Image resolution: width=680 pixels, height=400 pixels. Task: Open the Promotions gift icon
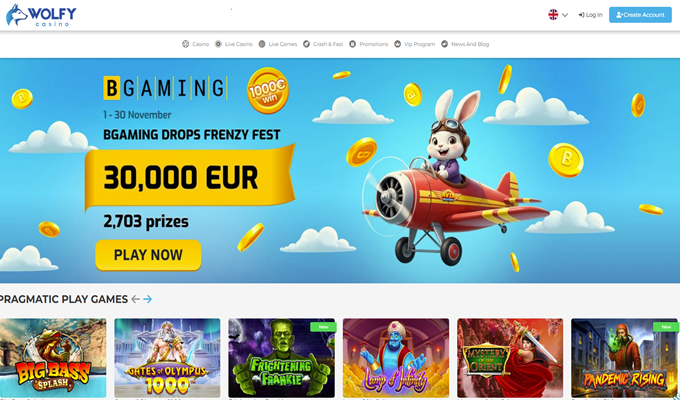(x=353, y=44)
